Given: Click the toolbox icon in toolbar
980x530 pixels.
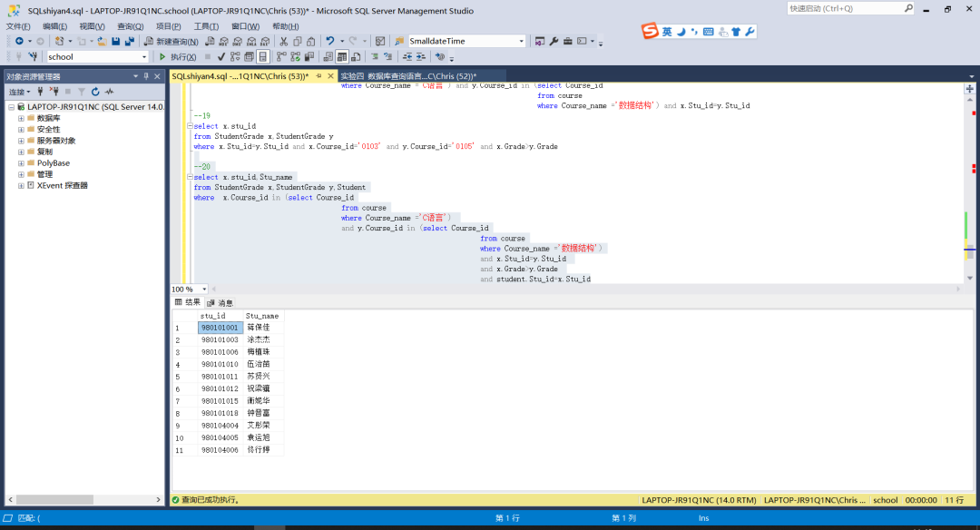Looking at the screenshot, I should tap(567, 41).
